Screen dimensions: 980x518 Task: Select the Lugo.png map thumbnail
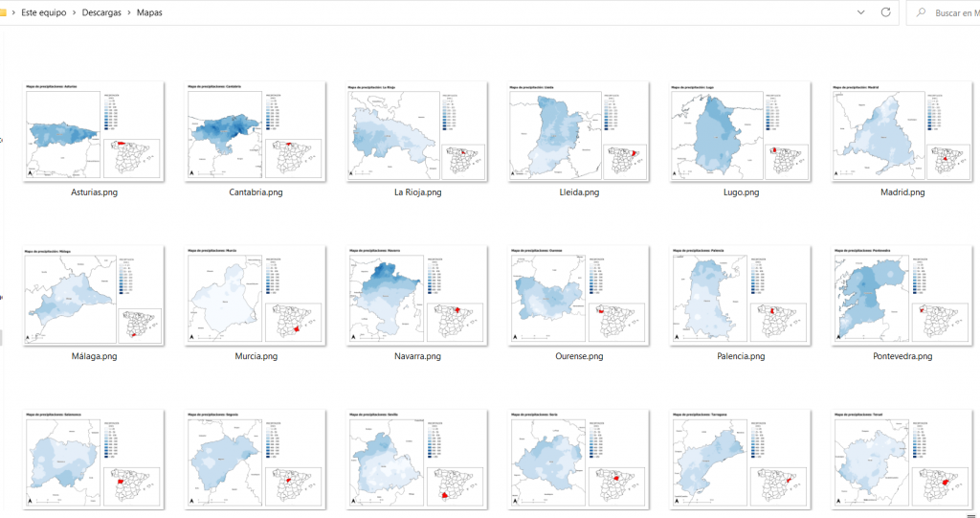click(x=742, y=131)
